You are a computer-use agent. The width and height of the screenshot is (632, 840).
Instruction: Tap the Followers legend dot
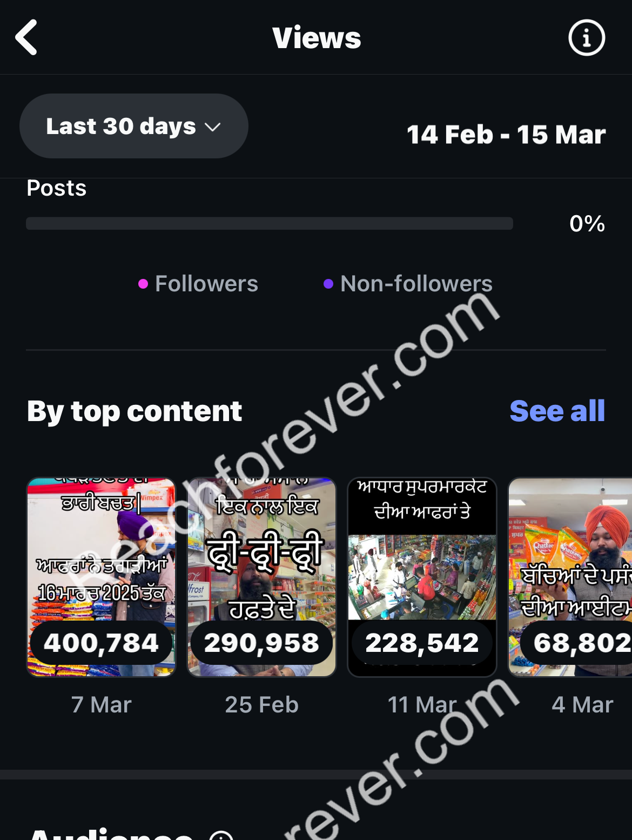[143, 284]
